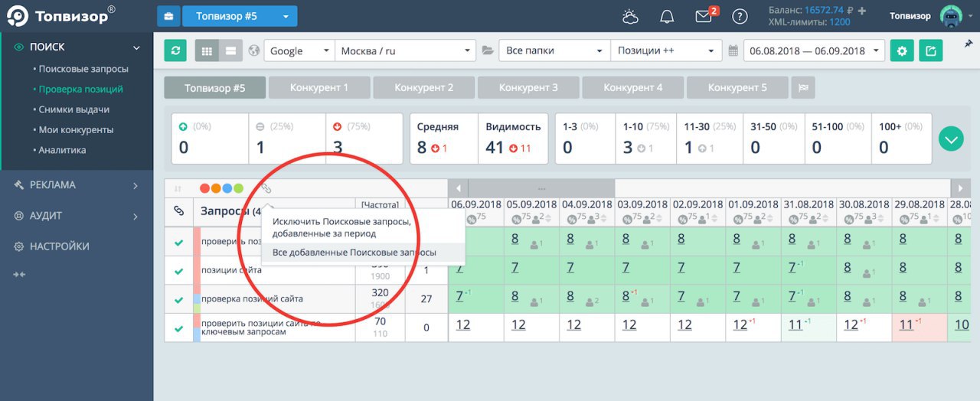This screenshot has height=401, width=980.
Task: Open the help question mark icon
Action: point(740,16)
